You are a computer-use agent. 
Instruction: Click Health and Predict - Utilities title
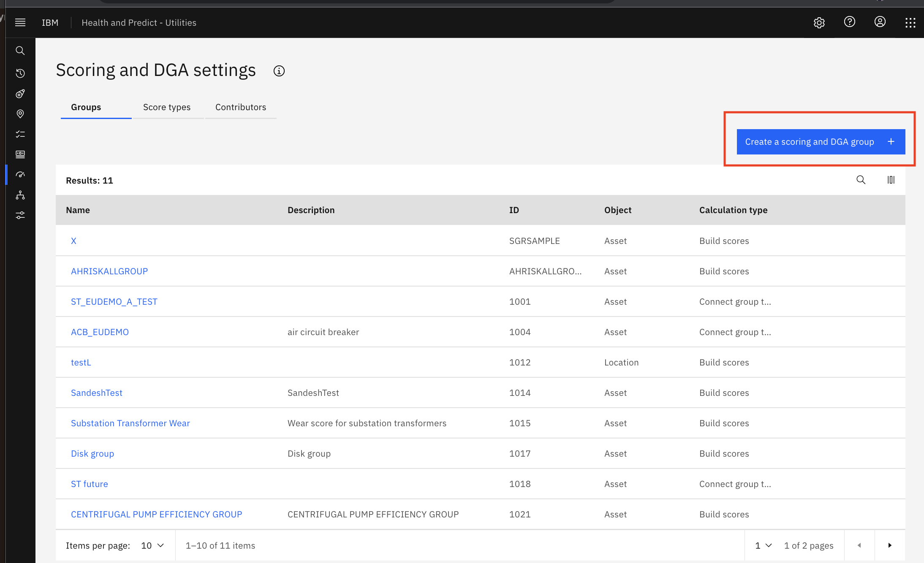(139, 23)
